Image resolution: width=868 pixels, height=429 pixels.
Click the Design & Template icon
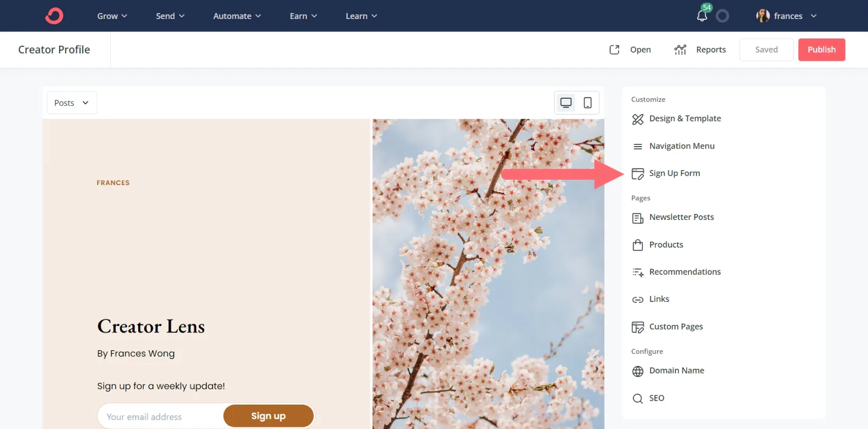point(637,119)
